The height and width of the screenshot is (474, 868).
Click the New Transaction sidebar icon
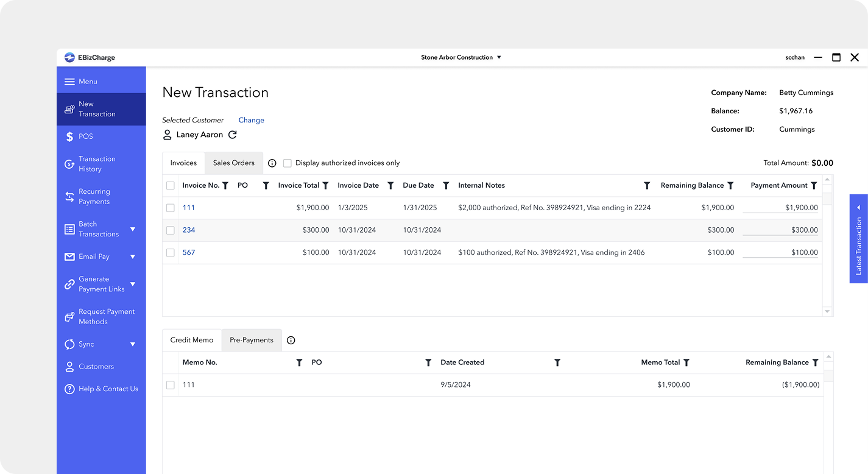(x=69, y=109)
